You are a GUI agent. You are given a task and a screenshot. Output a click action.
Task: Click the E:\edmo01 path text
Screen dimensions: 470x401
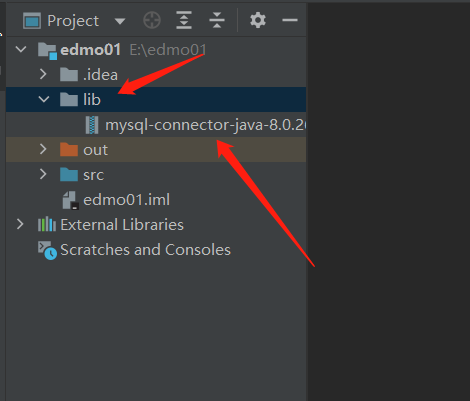[168, 50]
